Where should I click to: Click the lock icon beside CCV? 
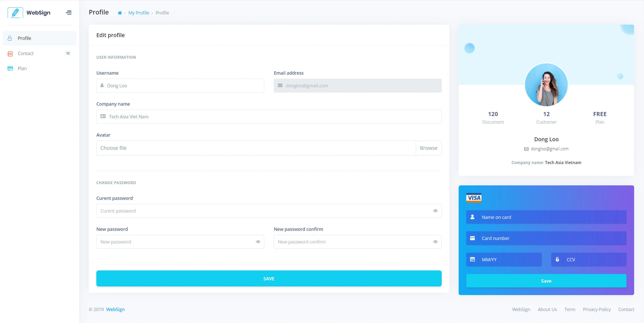coord(557,260)
